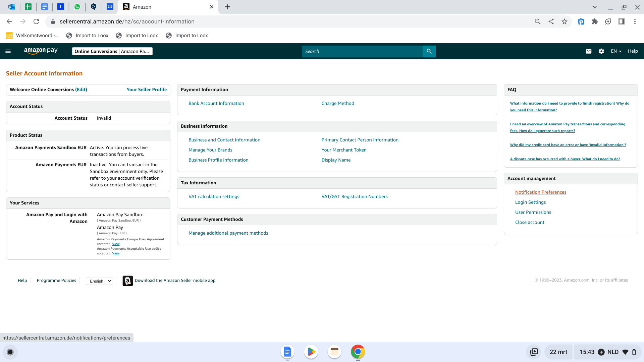Open Help in the Amazon Pay top bar
The width and height of the screenshot is (644, 362).
click(x=633, y=51)
